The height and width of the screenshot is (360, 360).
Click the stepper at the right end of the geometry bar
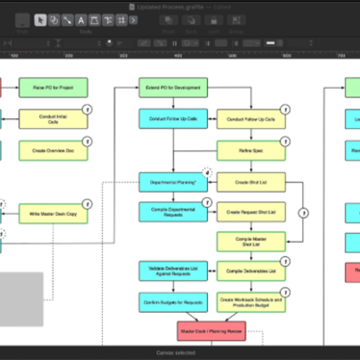311,43
